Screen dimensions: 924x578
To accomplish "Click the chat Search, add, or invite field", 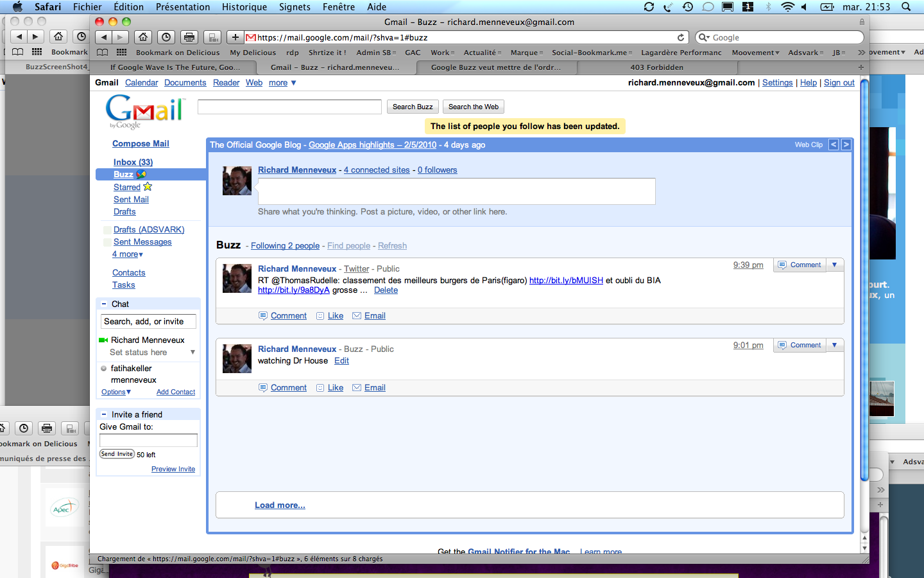I will [x=148, y=321].
